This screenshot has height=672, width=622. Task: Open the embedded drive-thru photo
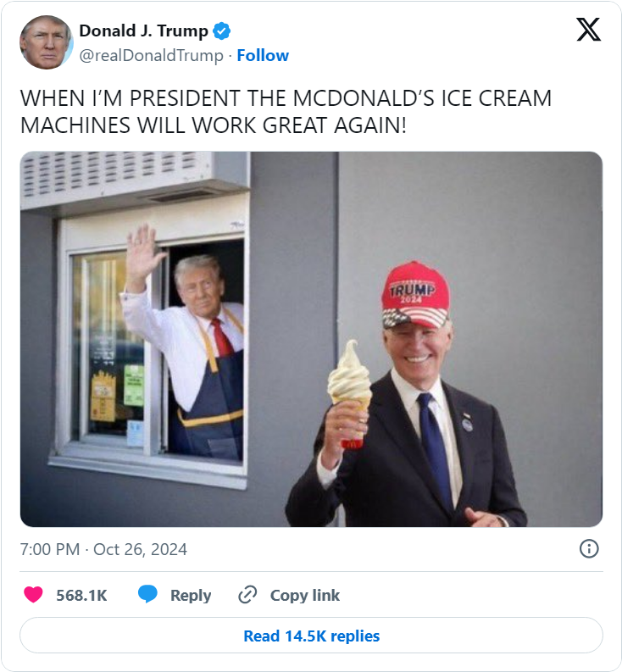311,339
